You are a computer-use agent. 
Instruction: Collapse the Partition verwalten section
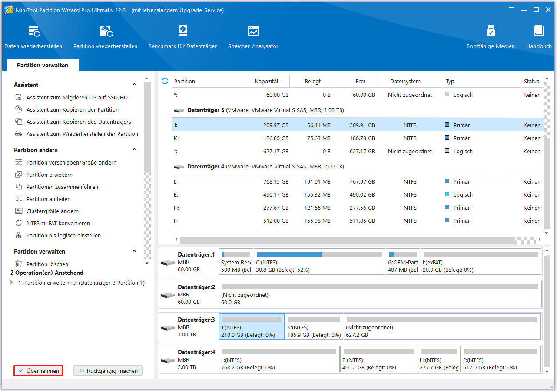(134, 251)
